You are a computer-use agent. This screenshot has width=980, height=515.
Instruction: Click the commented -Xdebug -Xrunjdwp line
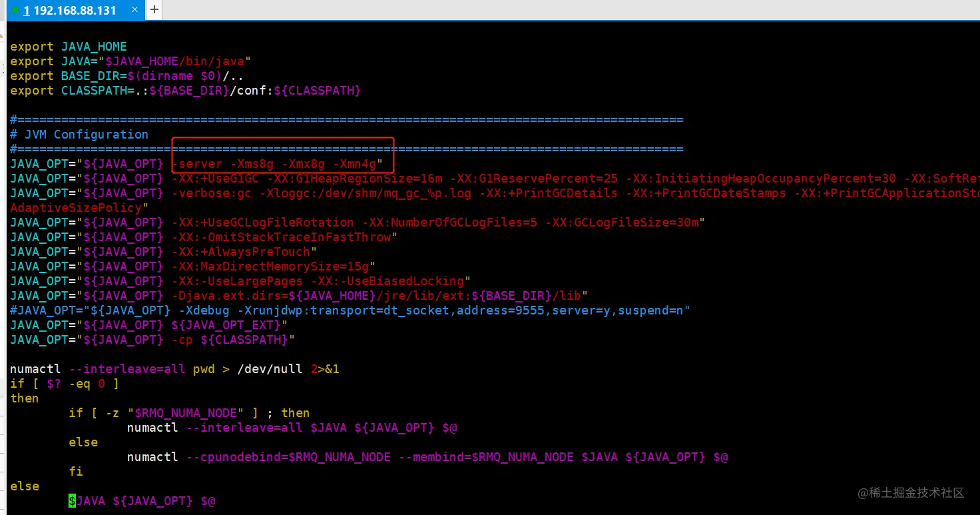click(350, 310)
